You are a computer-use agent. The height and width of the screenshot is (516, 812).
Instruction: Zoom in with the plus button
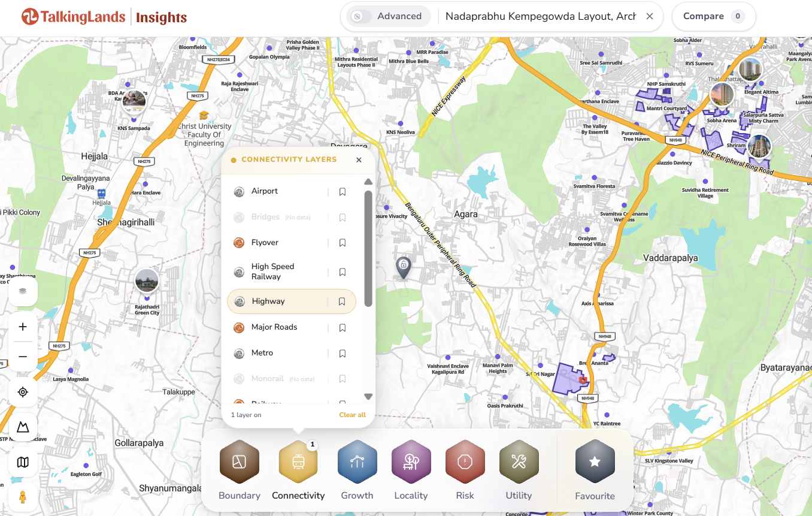(x=23, y=327)
